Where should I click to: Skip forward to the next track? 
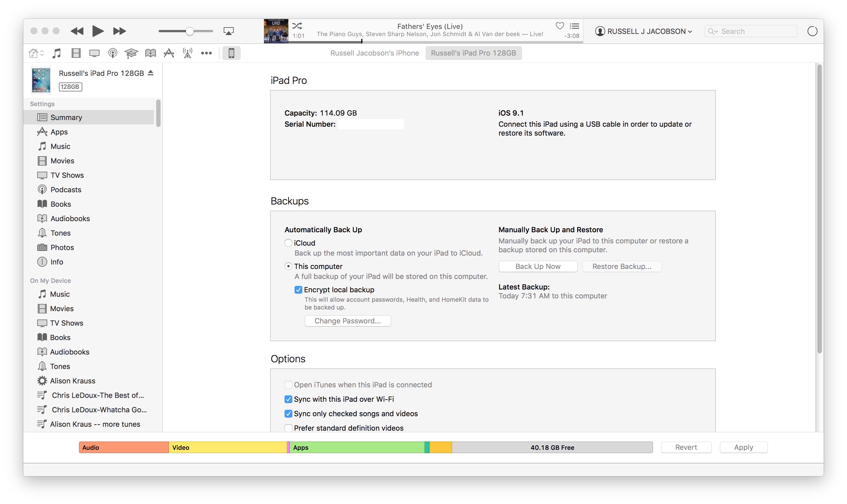click(x=119, y=31)
